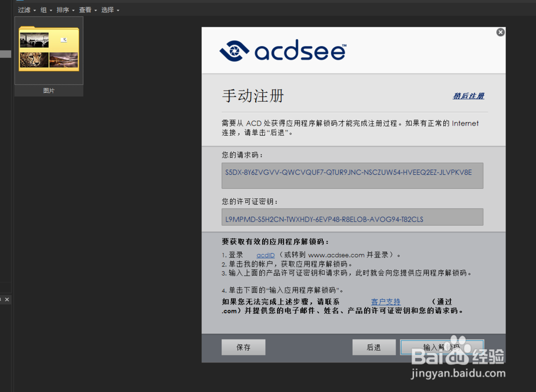Open the 选择 select dropdown
Viewport: 536px width, 392px height.
[x=110, y=10]
